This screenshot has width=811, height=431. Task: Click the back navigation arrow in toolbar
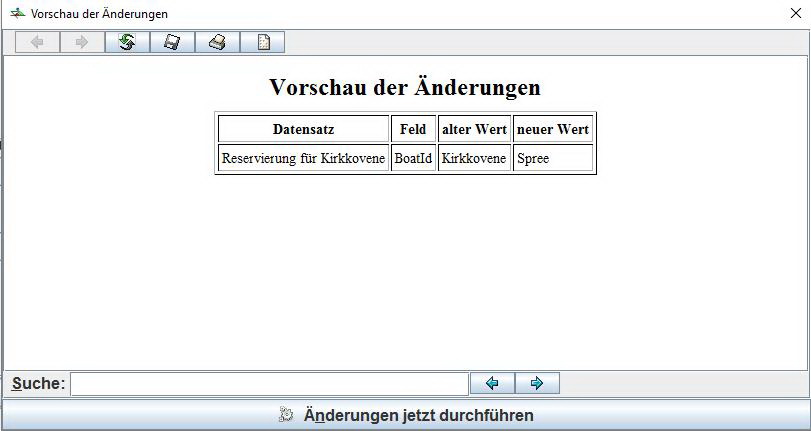click(x=37, y=42)
